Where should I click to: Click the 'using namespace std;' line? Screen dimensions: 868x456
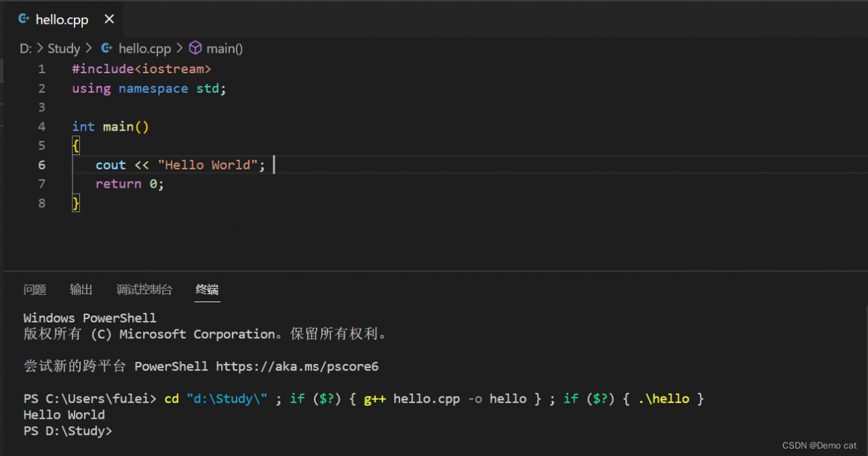(x=149, y=88)
